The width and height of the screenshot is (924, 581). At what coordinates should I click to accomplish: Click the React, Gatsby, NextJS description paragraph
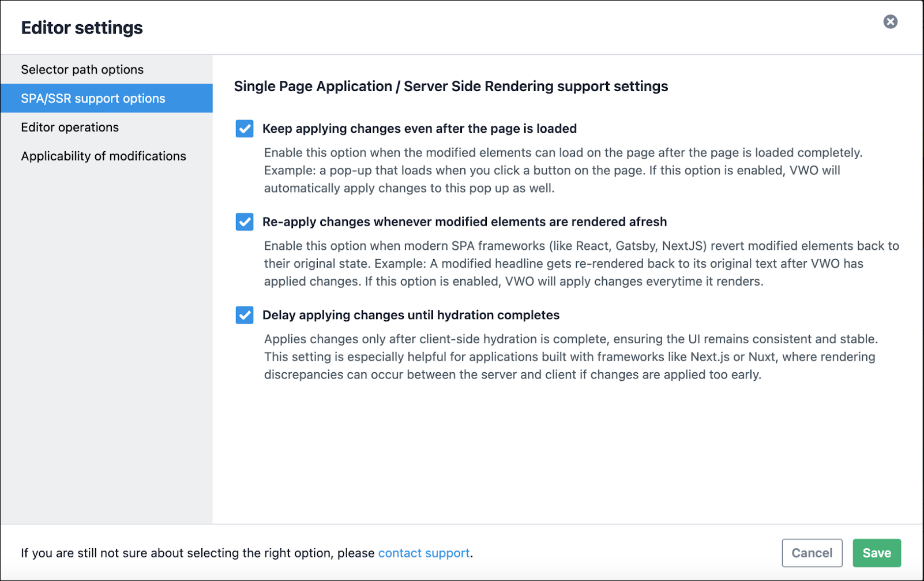tap(581, 264)
